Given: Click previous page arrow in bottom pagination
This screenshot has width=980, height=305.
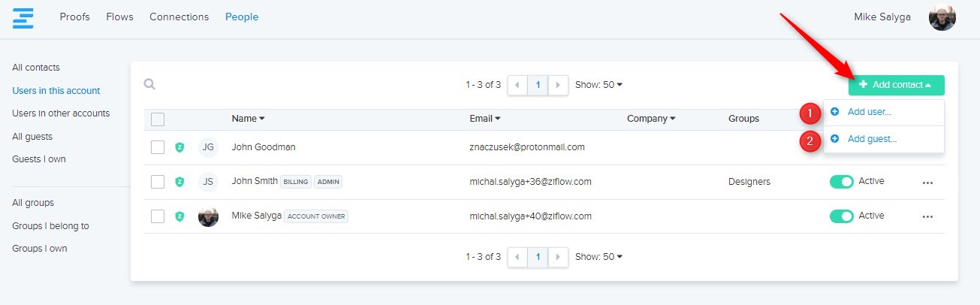Looking at the screenshot, I should pos(518,257).
